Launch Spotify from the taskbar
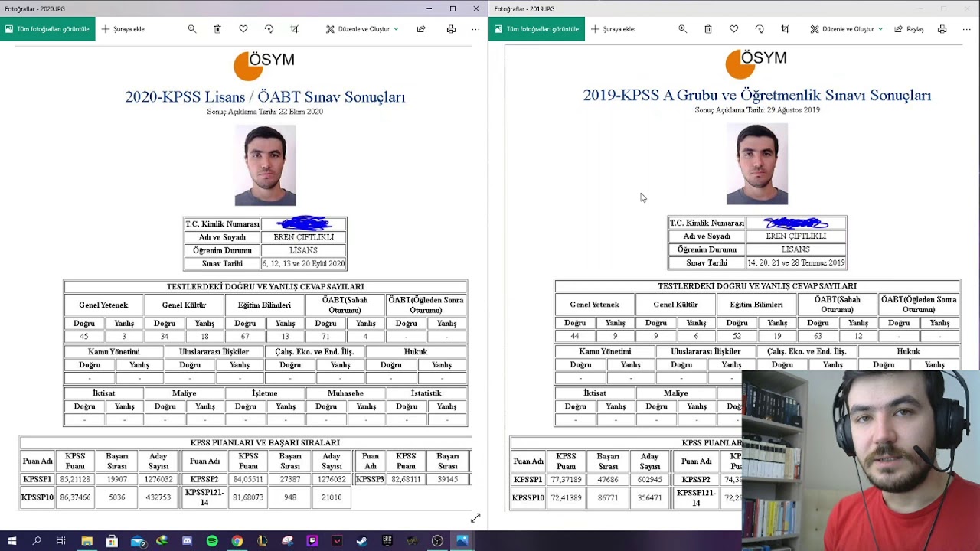This screenshot has width=980, height=551. pyautogui.click(x=212, y=541)
